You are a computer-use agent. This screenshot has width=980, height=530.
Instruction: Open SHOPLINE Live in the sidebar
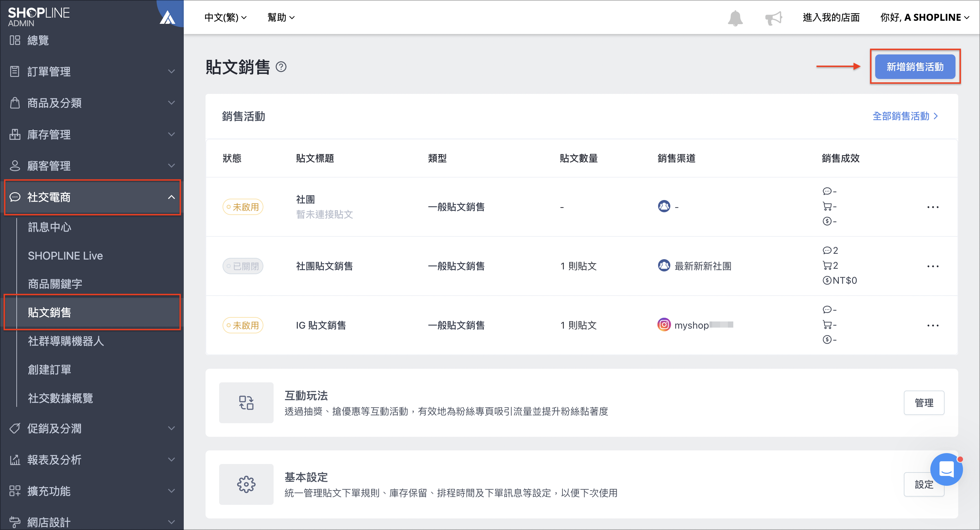65,255
